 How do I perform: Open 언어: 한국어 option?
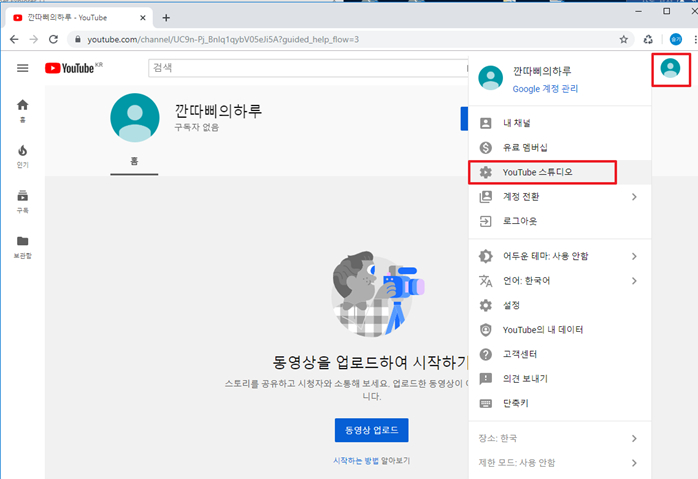(560, 280)
